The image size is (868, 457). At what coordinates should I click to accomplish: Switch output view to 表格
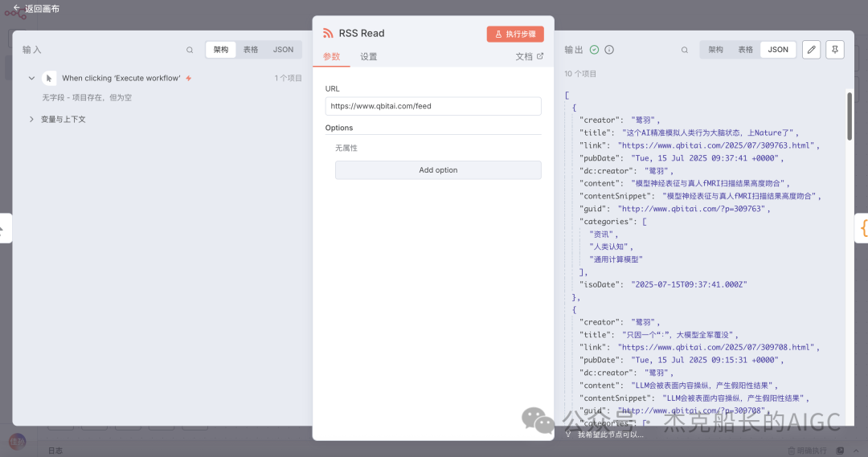(746, 50)
